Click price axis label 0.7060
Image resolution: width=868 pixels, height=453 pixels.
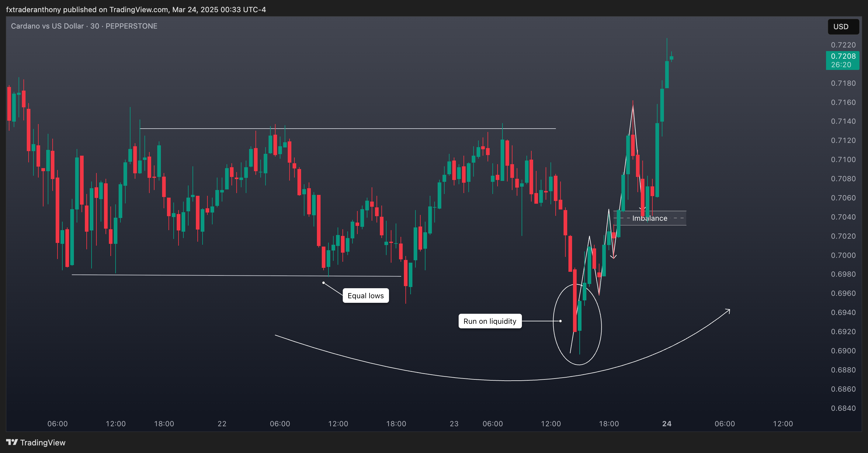[843, 198]
